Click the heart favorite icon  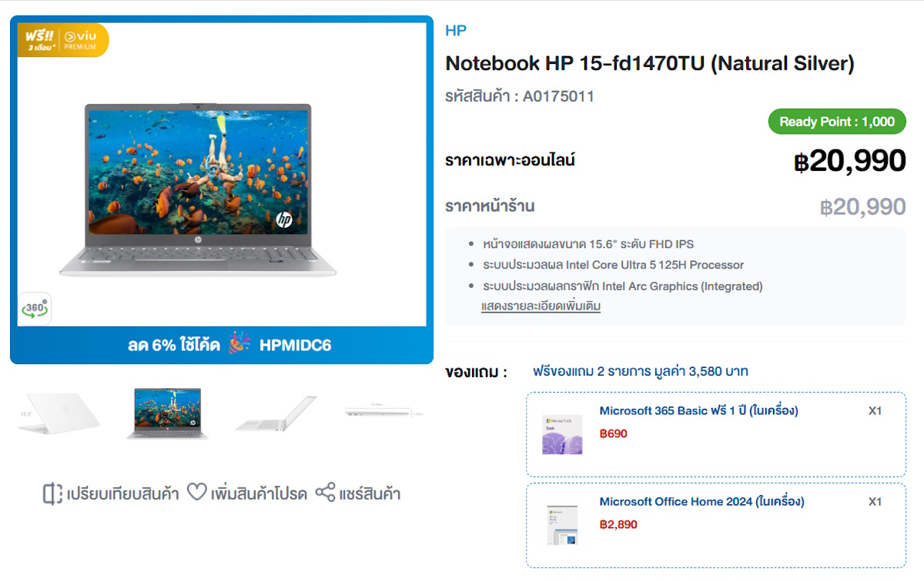tap(197, 493)
